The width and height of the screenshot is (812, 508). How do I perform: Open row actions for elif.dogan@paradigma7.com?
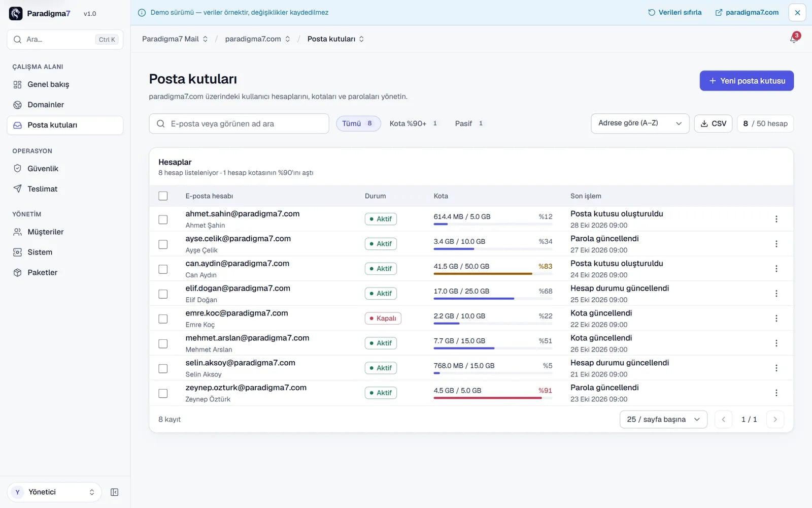(776, 294)
